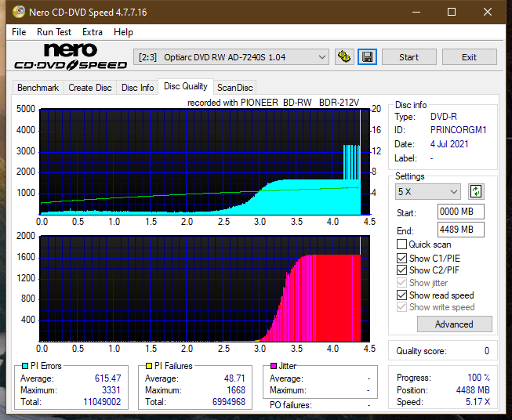Viewport: 512px width, 420px height.
Task: Click the date 4 Jul 2021 text
Action: tap(449, 144)
